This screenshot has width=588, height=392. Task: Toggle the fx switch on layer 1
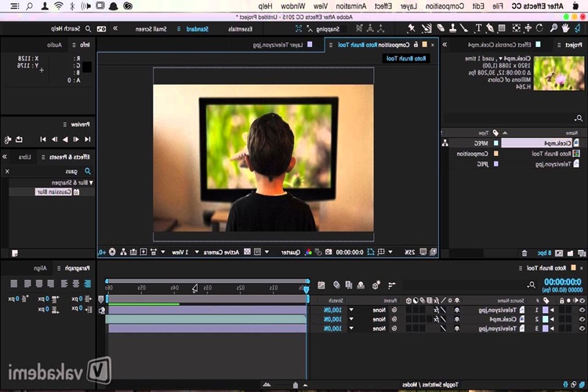pos(436,310)
